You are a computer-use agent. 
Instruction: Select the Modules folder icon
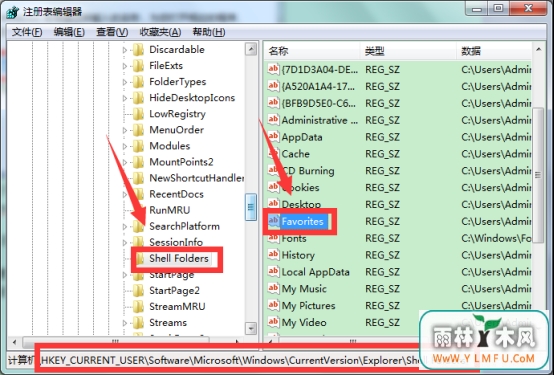138,146
